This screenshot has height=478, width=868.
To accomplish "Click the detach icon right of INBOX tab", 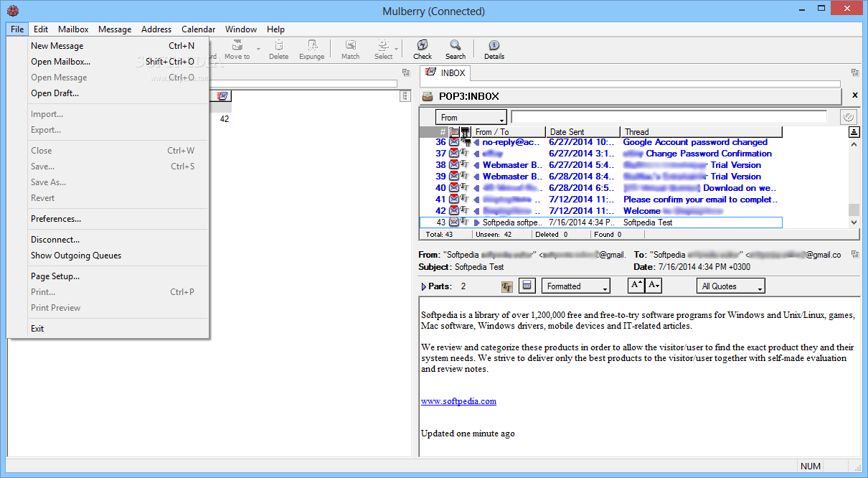I will [855, 72].
